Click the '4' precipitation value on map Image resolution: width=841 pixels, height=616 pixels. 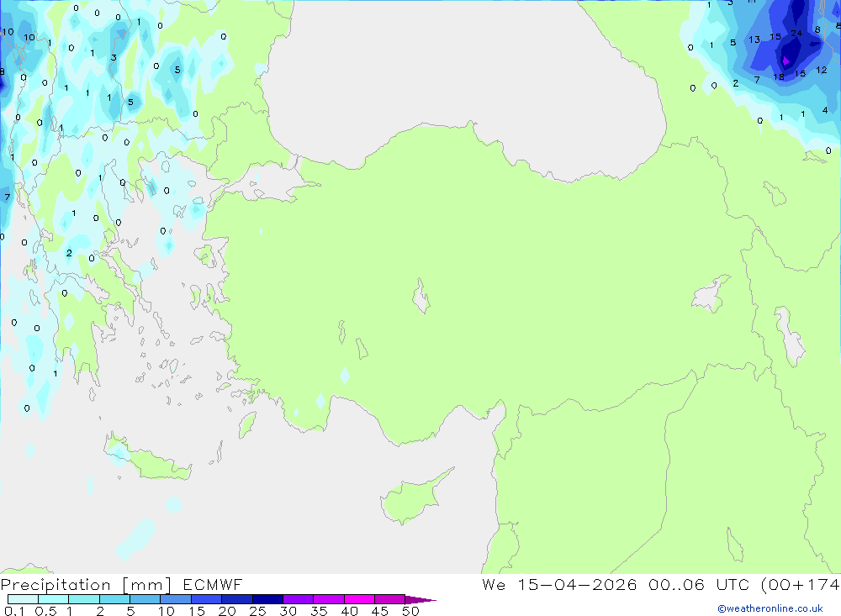pyautogui.click(x=825, y=110)
